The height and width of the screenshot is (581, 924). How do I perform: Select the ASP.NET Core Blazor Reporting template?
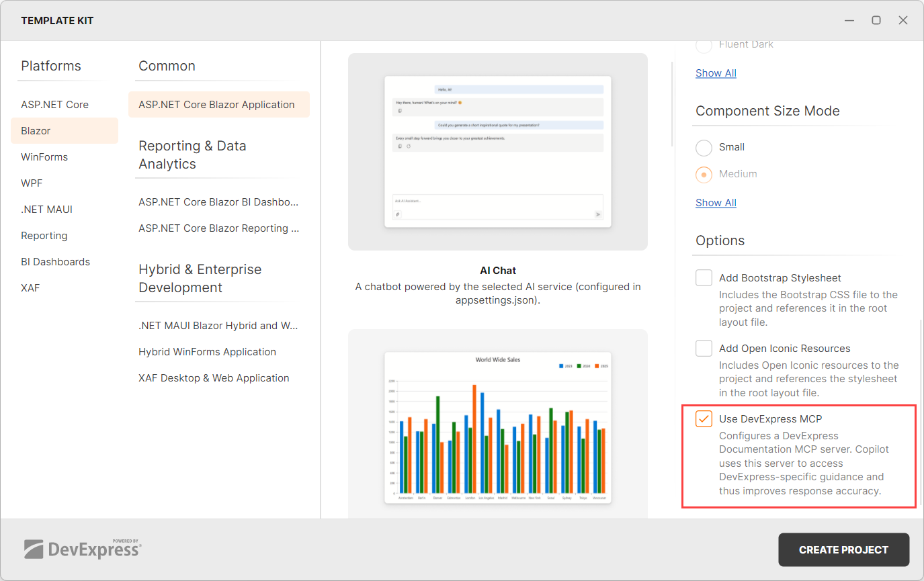218,228
